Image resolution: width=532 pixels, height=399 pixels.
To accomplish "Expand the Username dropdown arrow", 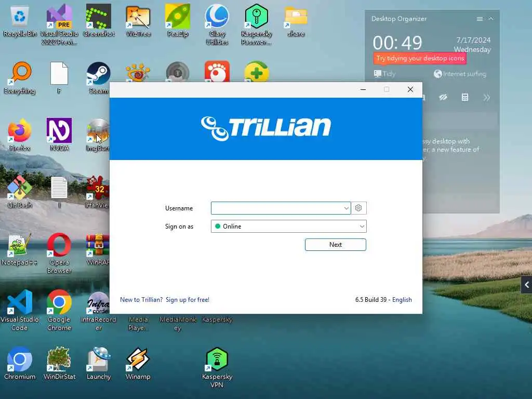I will [x=346, y=208].
